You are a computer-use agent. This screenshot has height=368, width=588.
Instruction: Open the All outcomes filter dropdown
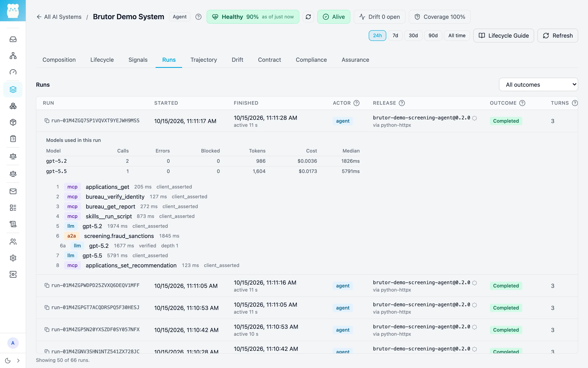pyautogui.click(x=538, y=84)
